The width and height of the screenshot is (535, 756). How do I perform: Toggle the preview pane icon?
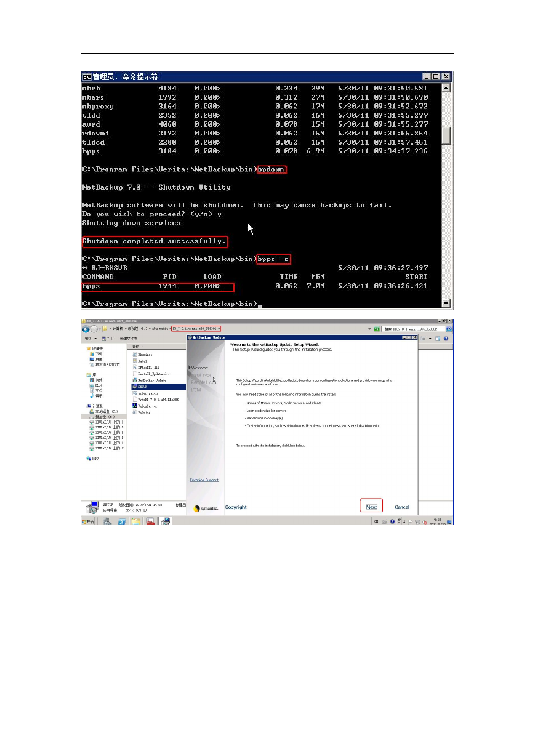point(436,339)
